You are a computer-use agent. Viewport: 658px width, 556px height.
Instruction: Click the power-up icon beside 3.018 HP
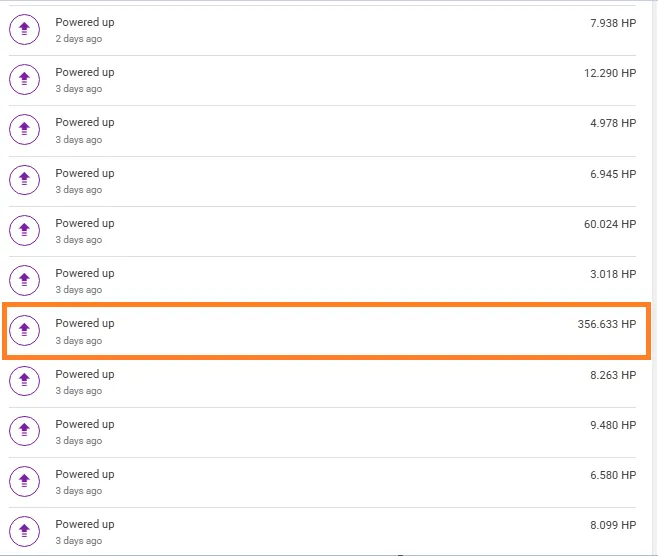tap(24, 280)
